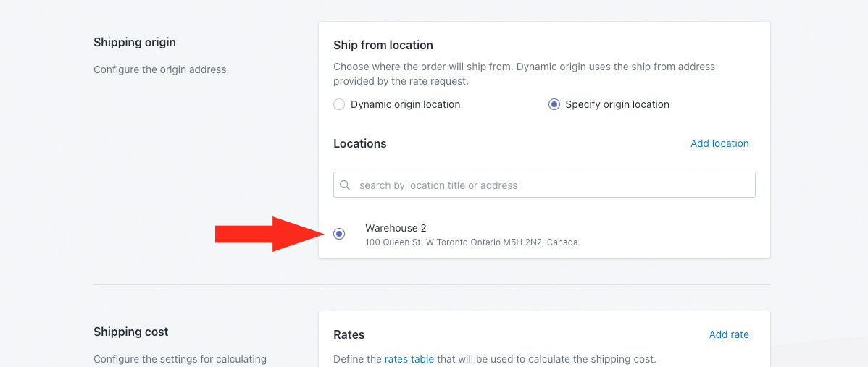Click the Locations subheading
The width and height of the screenshot is (868, 367).
click(x=360, y=143)
